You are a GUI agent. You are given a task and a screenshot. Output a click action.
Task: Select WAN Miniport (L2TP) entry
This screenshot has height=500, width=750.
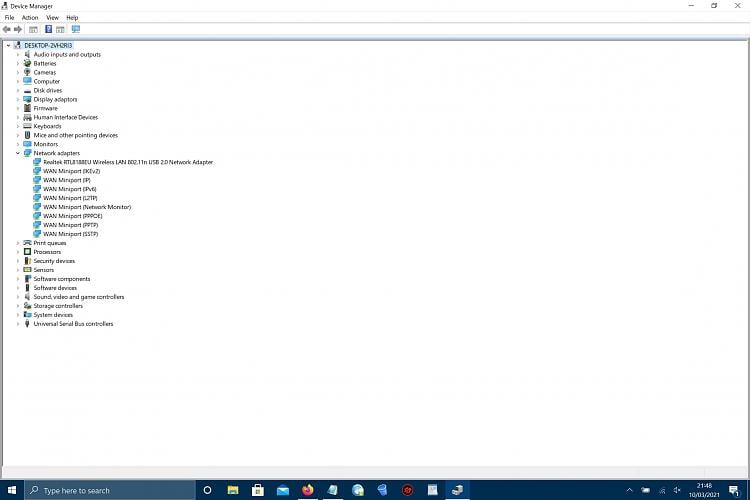tap(70, 198)
